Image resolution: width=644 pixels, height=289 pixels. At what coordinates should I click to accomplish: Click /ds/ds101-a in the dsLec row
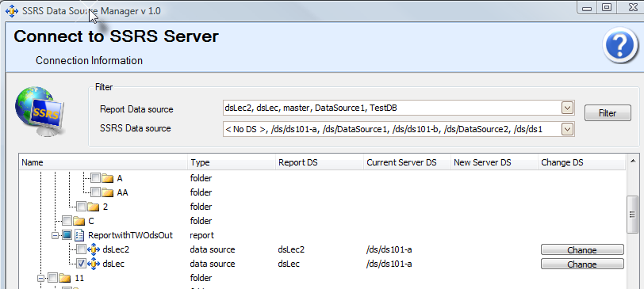tap(389, 264)
